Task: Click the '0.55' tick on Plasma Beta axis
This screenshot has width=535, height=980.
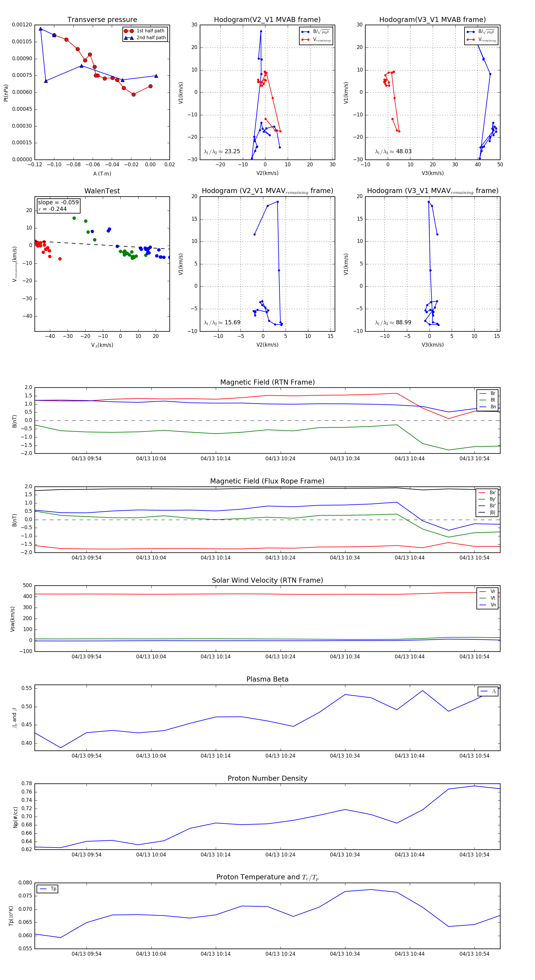Action: coord(27,688)
